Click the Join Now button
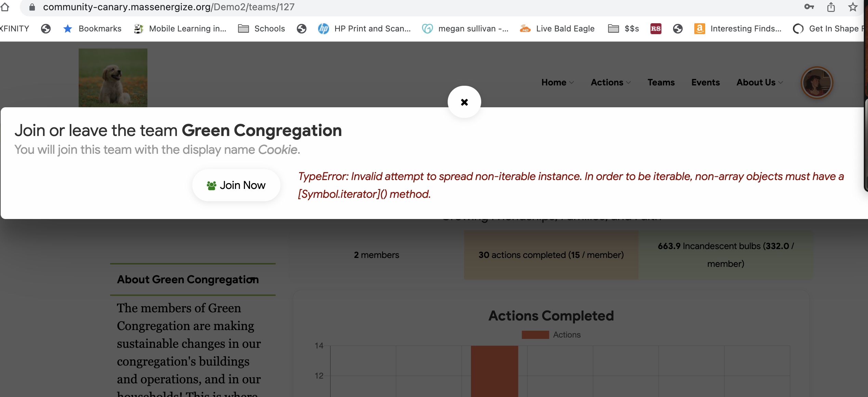The width and height of the screenshot is (868, 397). coord(236,185)
